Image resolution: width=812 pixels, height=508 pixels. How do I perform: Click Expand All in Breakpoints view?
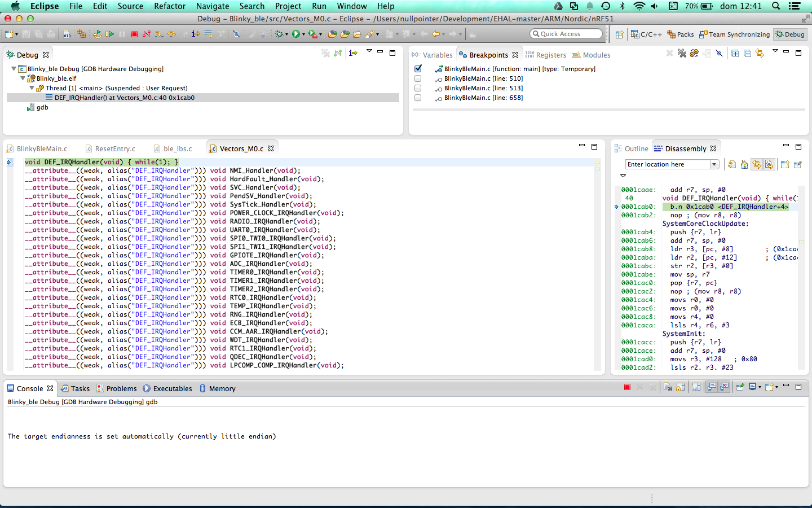click(735, 53)
